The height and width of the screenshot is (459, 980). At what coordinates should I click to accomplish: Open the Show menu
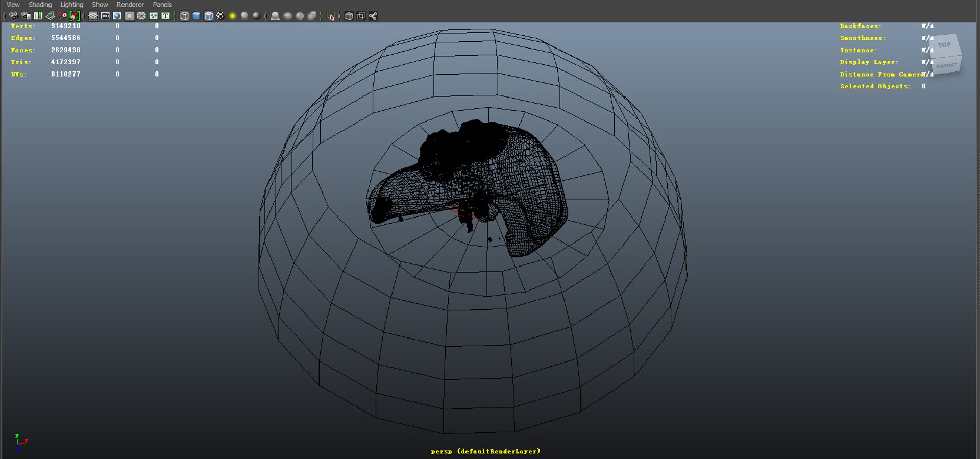100,5
